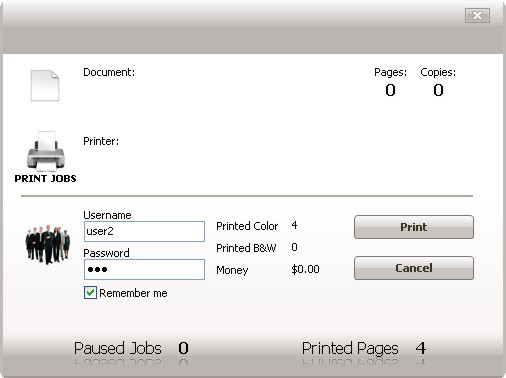Close the print dialog window
This screenshot has height=378, width=506.
tap(477, 15)
